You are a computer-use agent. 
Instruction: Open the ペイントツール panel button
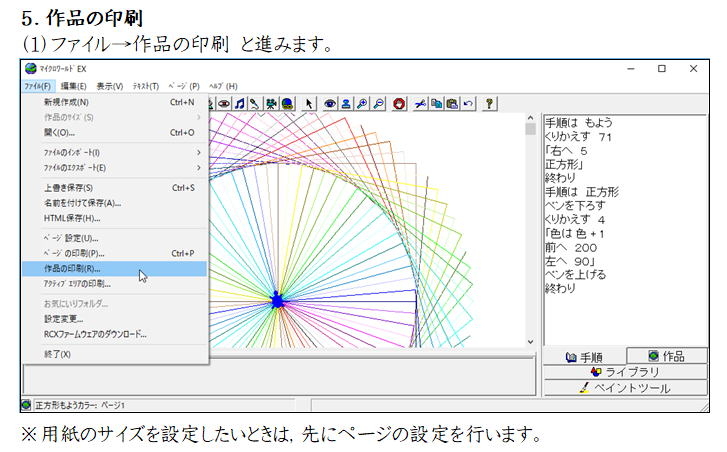click(x=625, y=388)
